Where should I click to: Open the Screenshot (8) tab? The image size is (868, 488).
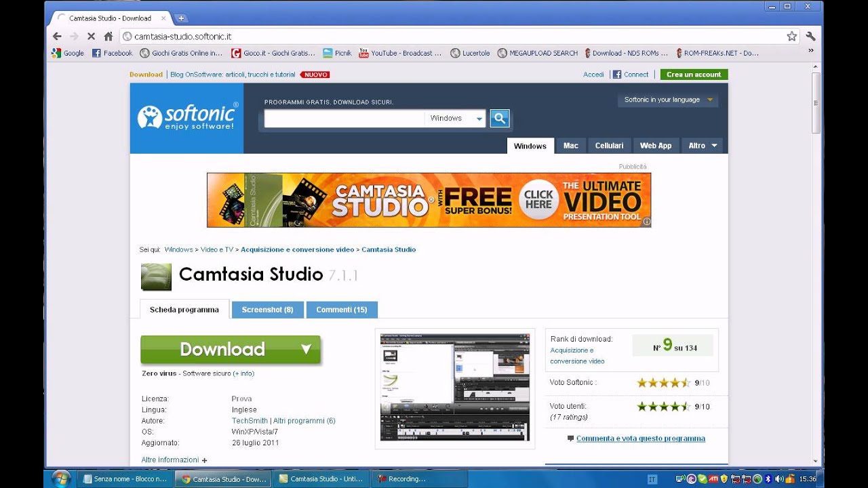click(x=267, y=310)
